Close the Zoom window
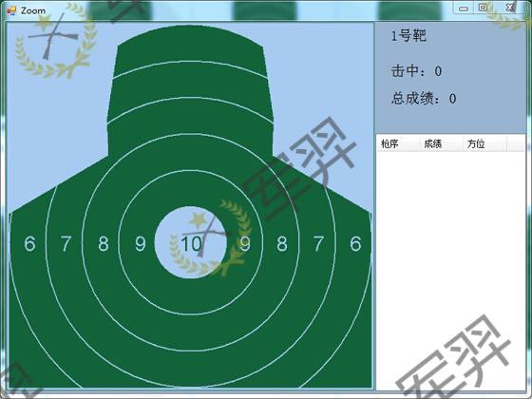The width and height of the screenshot is (532, 399). click(510, 8)
